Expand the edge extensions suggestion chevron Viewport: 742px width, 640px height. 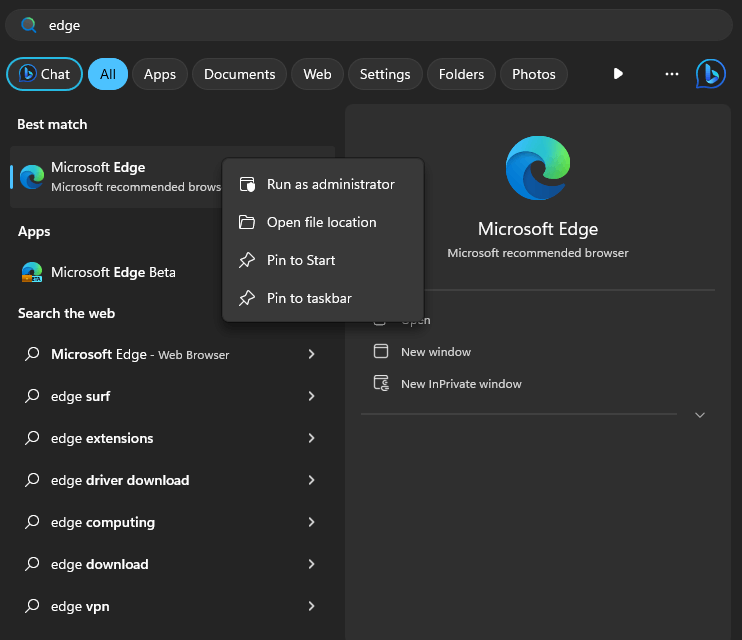[x=311, y=438]
